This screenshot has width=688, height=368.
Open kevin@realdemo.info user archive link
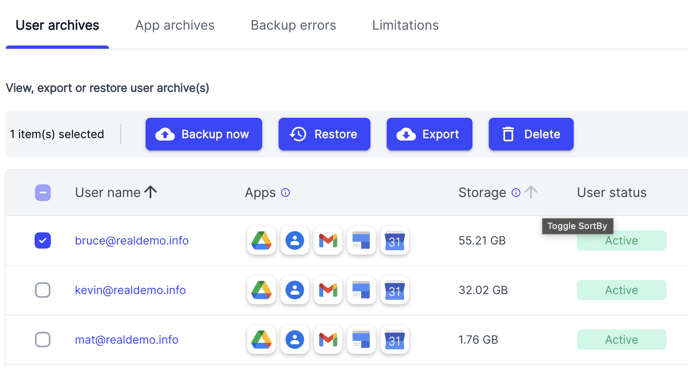coord(130,290)
